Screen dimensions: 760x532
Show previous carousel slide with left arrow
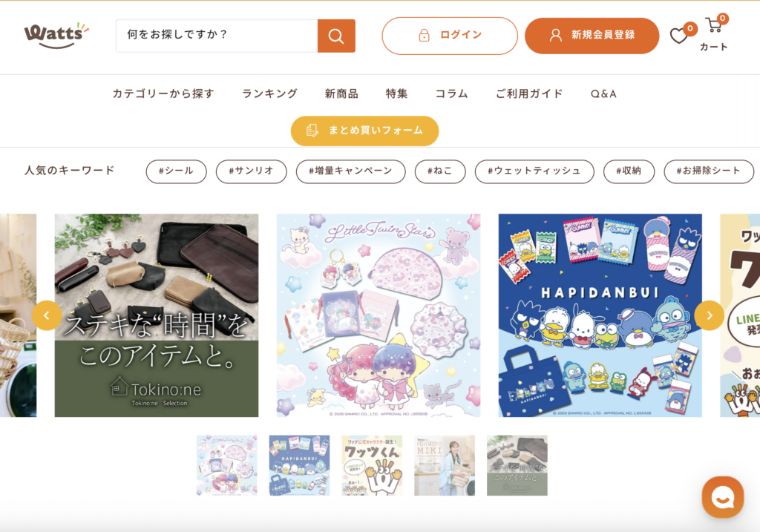coord(47,315)
